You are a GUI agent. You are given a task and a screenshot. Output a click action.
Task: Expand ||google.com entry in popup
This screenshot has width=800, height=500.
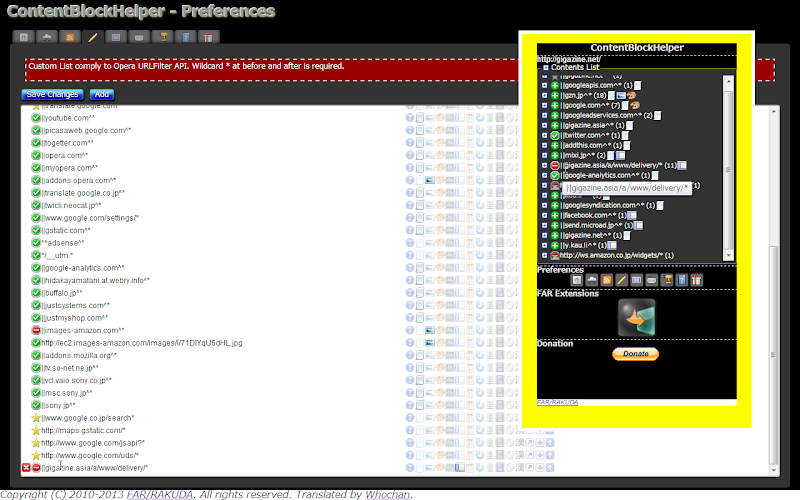[544, 106]
